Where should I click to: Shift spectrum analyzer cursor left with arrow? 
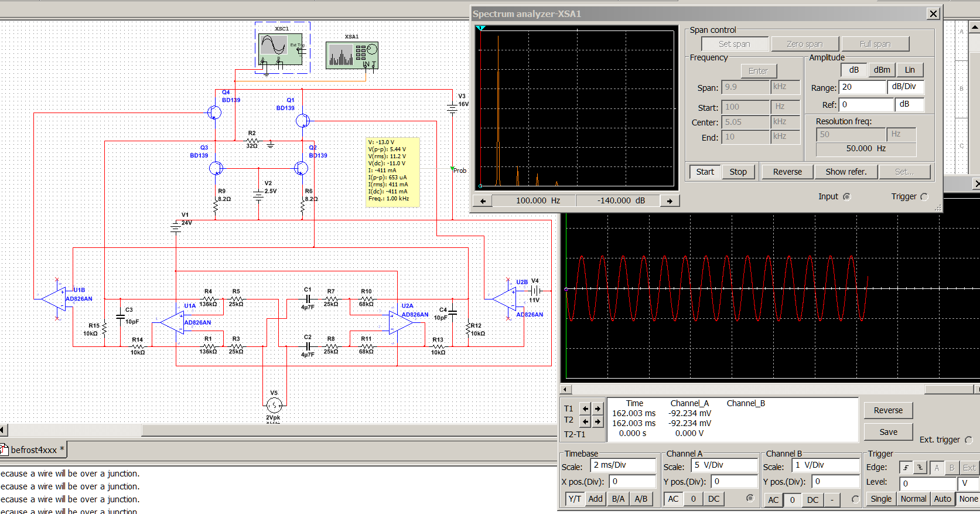[483, 201]
